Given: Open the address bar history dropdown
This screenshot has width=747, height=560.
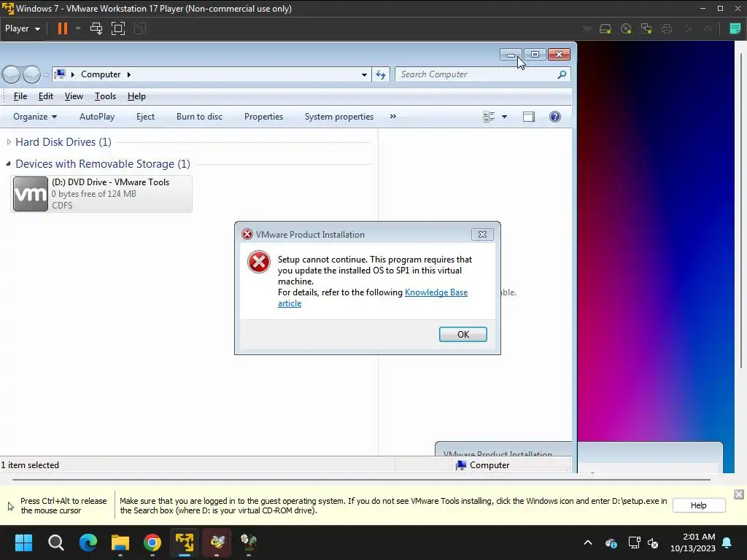Looking at the screenshot, I should tap(364, 75).
